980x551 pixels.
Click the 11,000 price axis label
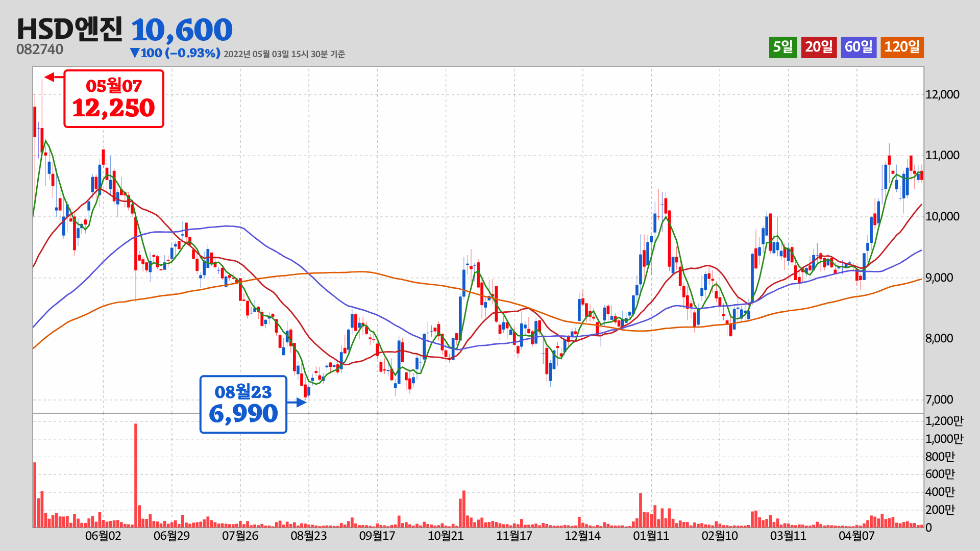point(942,155)
